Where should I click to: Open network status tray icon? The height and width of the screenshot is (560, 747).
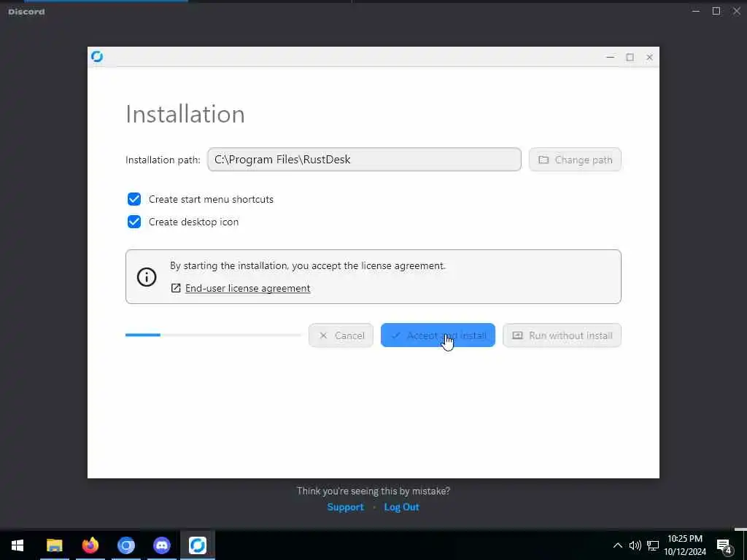tap(653, 545)
